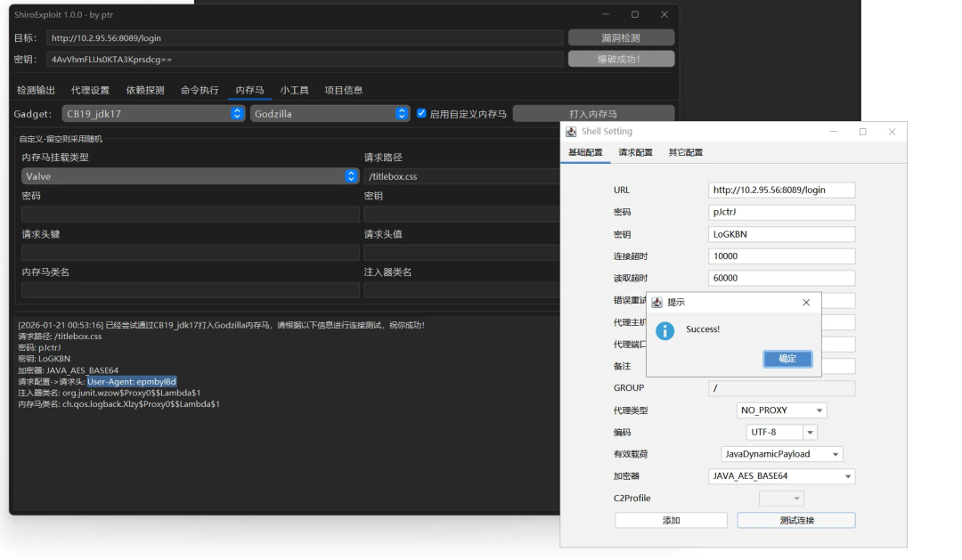The image size is (962, 560).
Task: Open the CB19_jdk17 Gadget dropdown
Action: coord(153,113)
